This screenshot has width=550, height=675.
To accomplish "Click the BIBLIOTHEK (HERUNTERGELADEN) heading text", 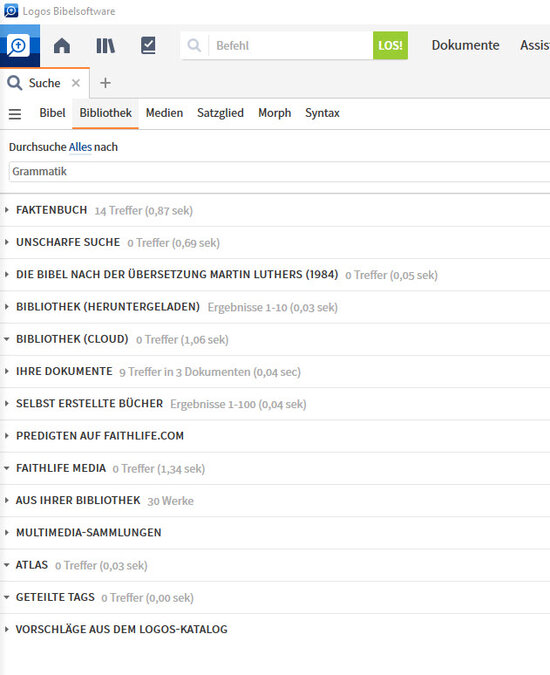I will pyautogui.click(x=108, y=307).
